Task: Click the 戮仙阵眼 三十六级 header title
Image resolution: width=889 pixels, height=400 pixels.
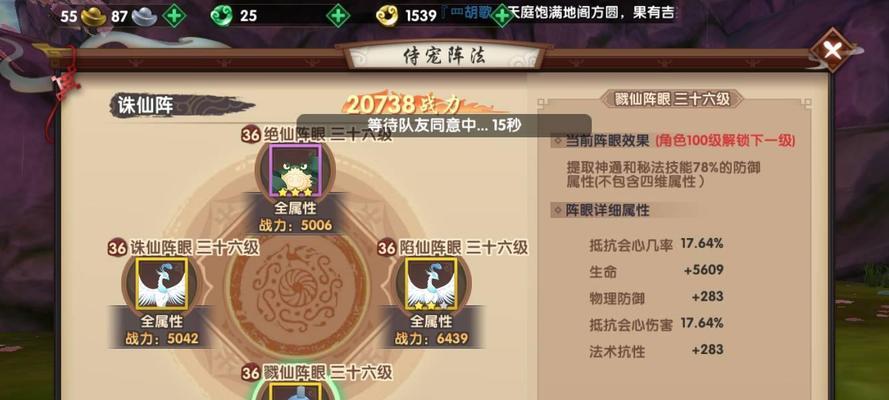Action: click(672, 99)
